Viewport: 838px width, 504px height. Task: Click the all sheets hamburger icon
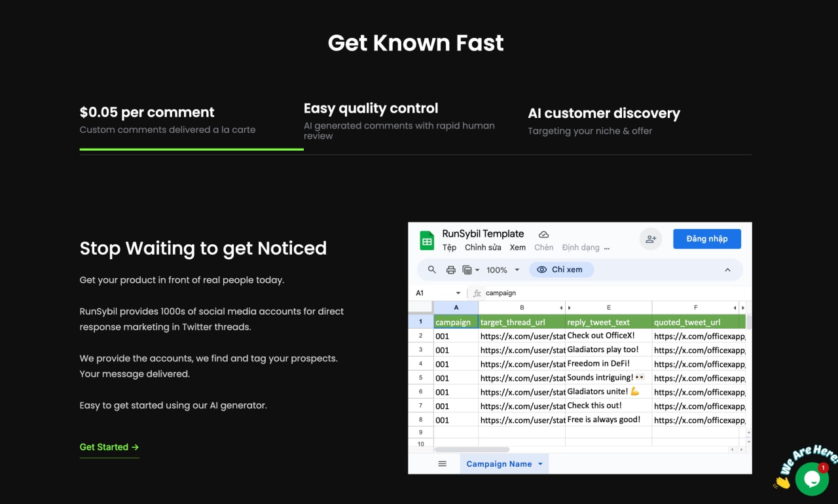tap(443, 464)
